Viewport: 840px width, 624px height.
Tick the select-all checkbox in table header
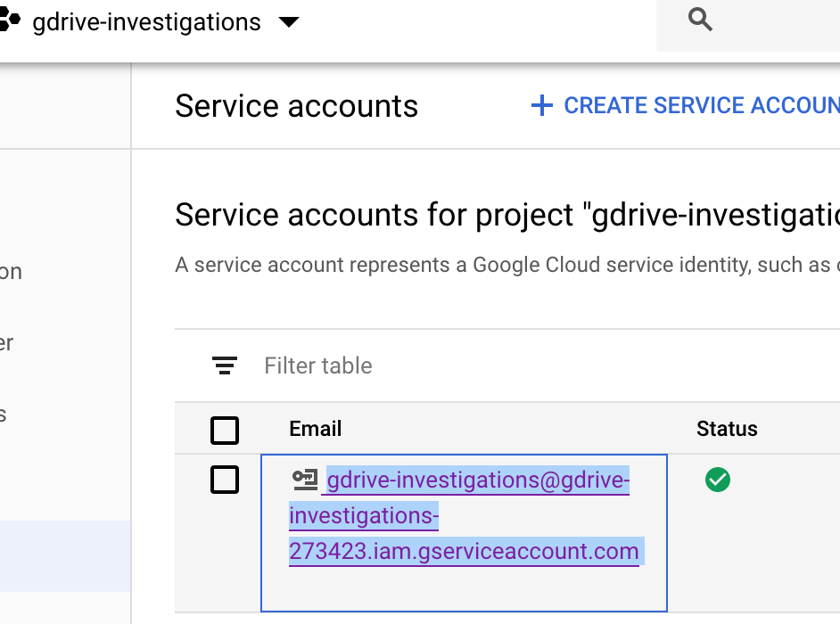pyautogui.click(x=225, y=430)
